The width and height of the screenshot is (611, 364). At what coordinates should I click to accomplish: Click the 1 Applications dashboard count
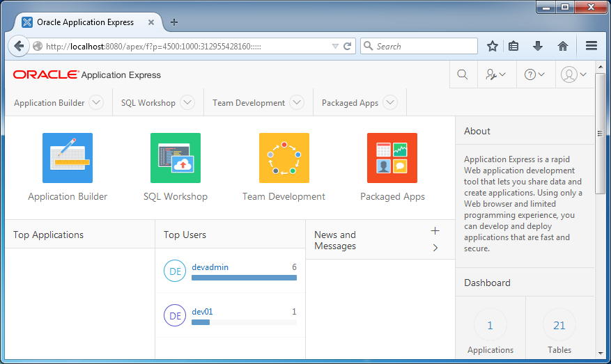490,325
